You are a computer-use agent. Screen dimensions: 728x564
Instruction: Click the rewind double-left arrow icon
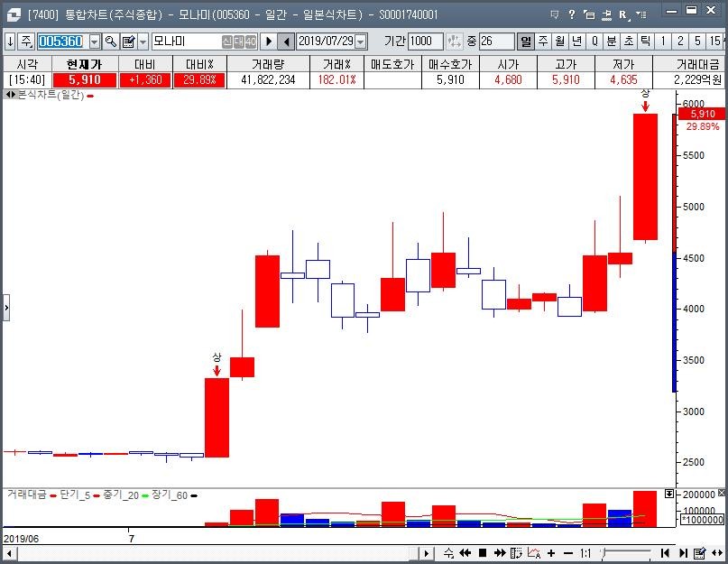click(x=465, y=553)
